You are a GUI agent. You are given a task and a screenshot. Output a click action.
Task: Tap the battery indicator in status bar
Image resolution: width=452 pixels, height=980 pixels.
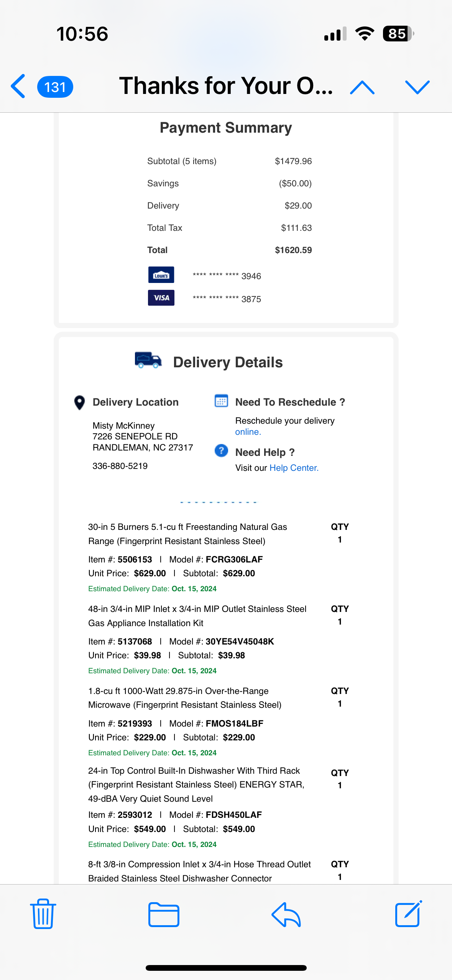pyautogui.click(x=398, y=34)
